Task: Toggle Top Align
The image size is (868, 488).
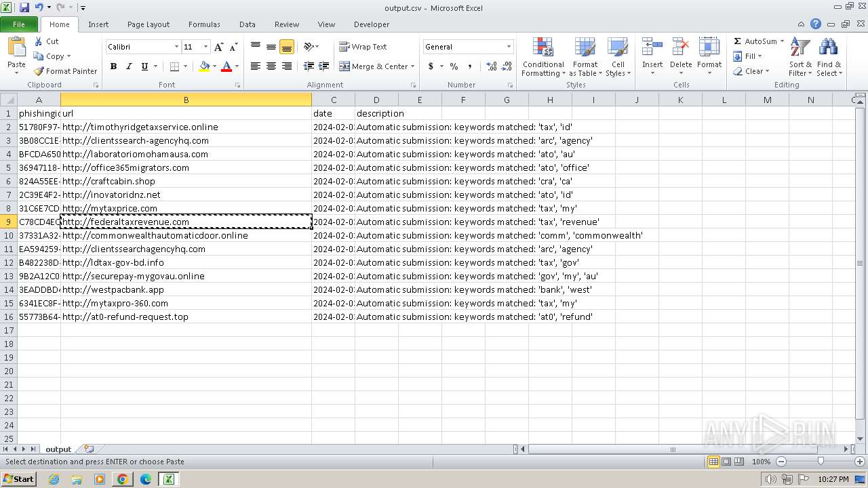Action: click(x=256, y=47)
